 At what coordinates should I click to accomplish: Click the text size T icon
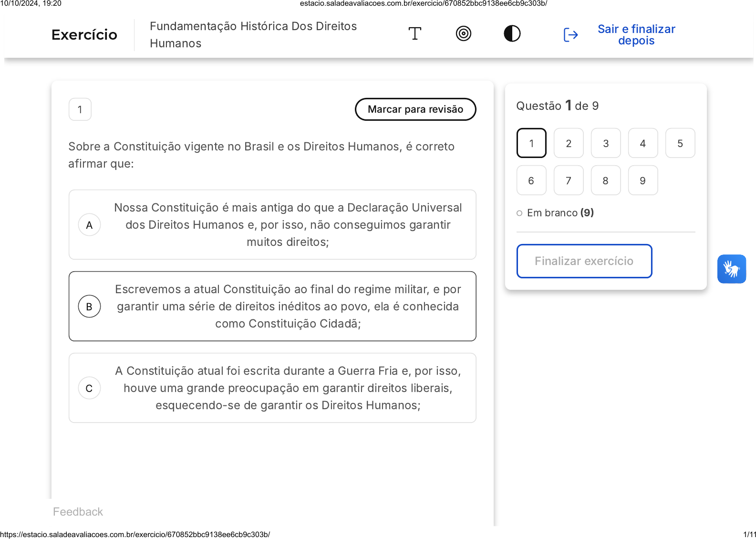click(x=414, y=34)
